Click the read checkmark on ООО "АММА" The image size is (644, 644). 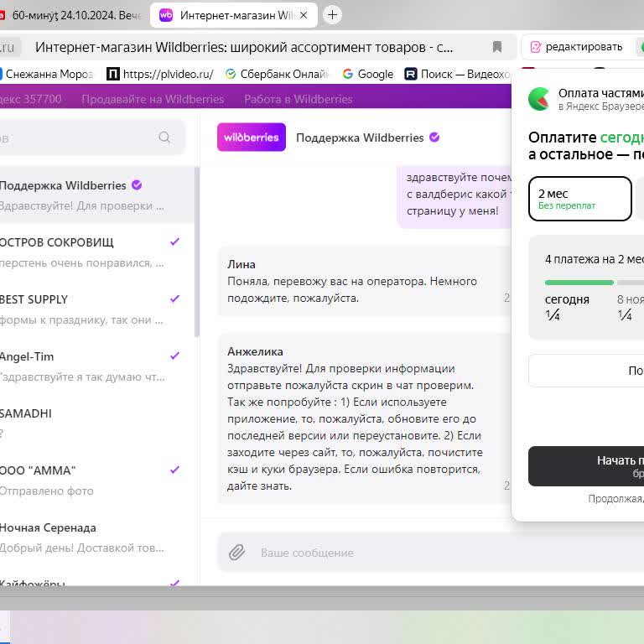coord(175,470)
